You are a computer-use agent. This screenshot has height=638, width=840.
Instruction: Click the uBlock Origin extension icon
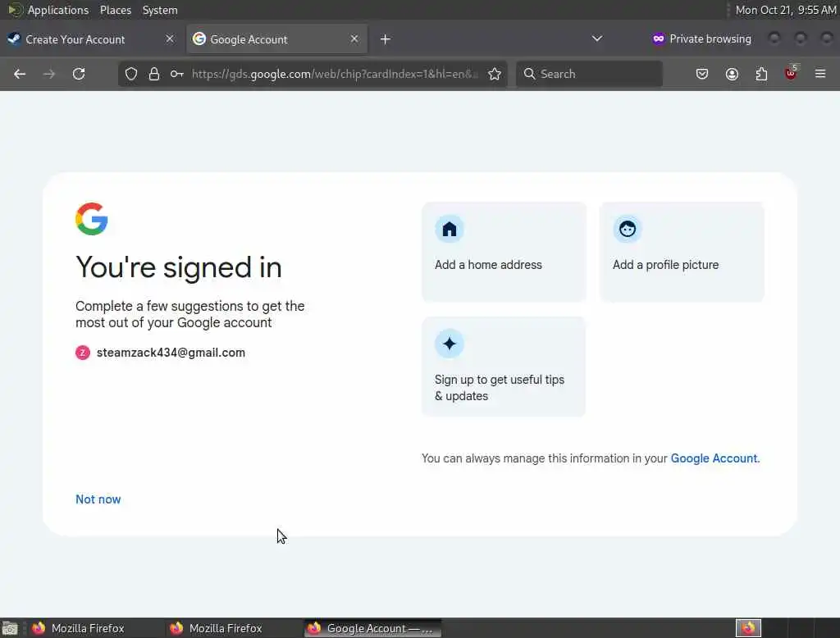tap(792, 73)
